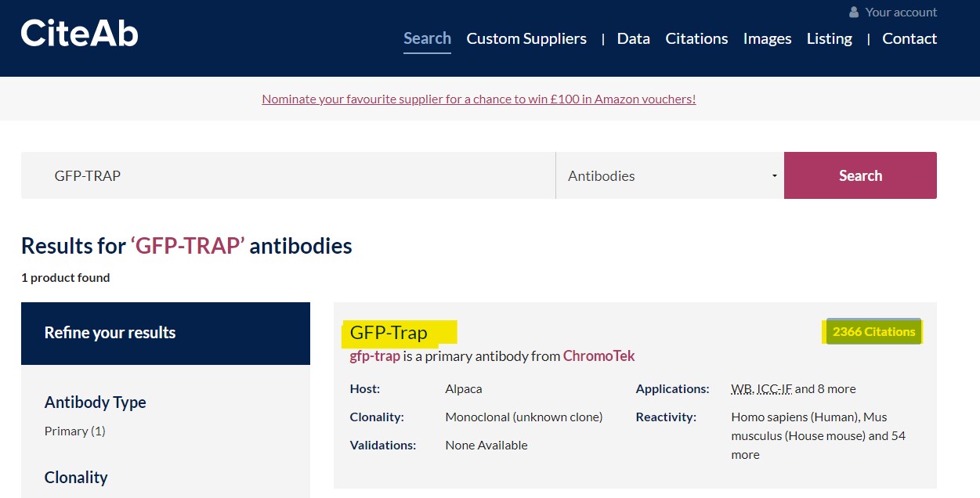The width and height of the screenshot is (980, 498).
Task: View the 2366 Citations badge
Action: coord(873,331)
